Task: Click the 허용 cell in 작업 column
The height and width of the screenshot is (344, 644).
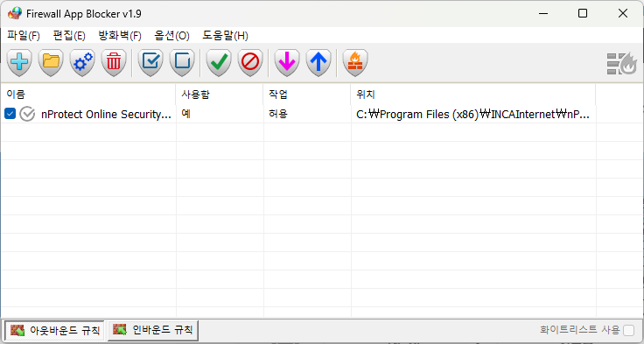Action: tap(307, 114)
